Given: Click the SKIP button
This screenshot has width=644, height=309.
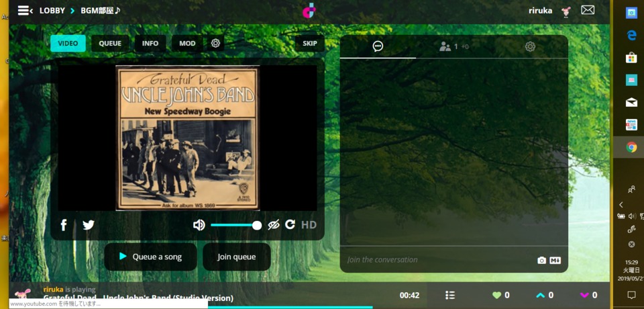Looking at the screenshot, I should click(310, 43).
